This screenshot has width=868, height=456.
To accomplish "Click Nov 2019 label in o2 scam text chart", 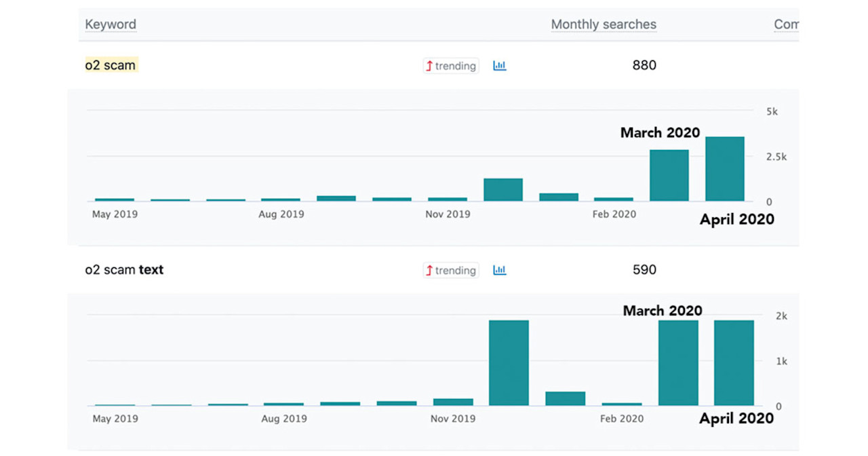I will (x=453, y=419).
